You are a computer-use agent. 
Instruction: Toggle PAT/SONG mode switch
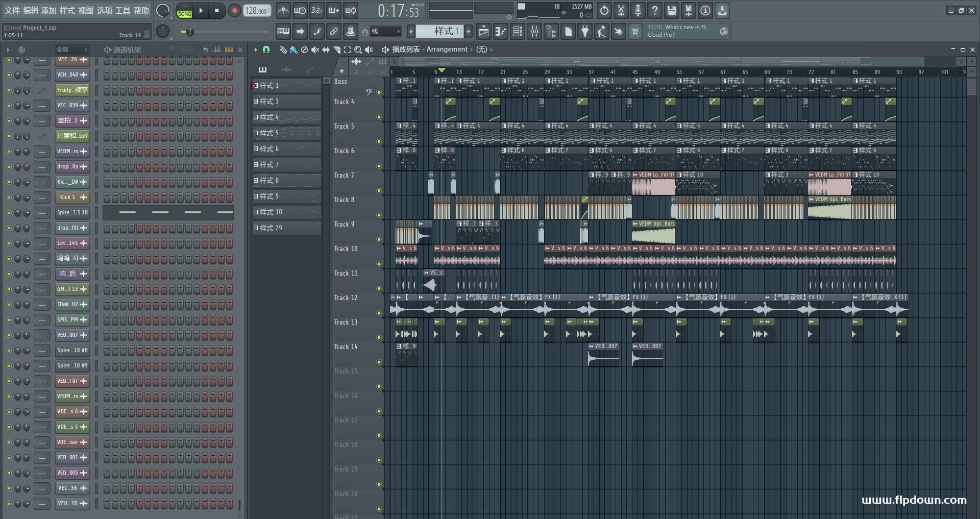click(x=184, y=11)
